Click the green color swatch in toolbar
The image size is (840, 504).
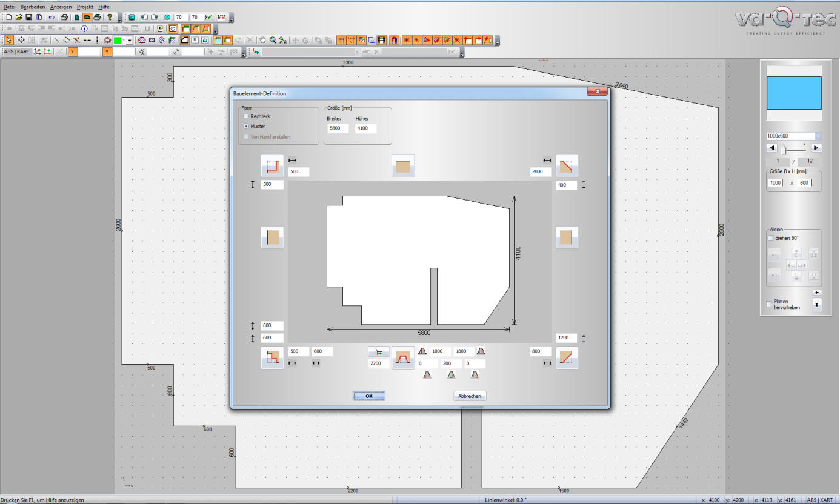pos(117,40)
